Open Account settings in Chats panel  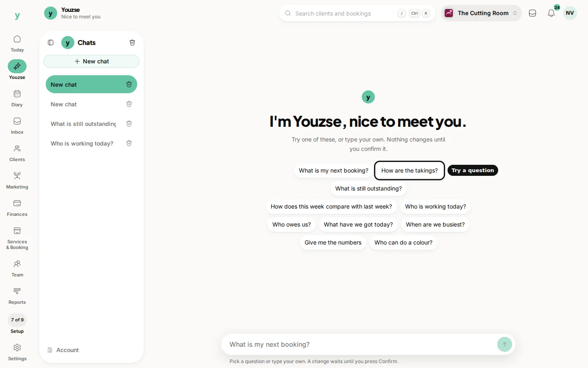(x=63, y=350)
